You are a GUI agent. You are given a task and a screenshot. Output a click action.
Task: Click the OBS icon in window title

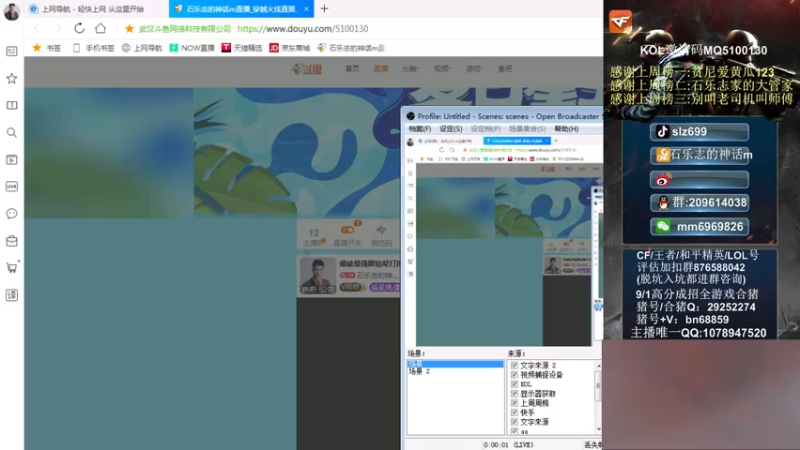[x=411, y=116]
